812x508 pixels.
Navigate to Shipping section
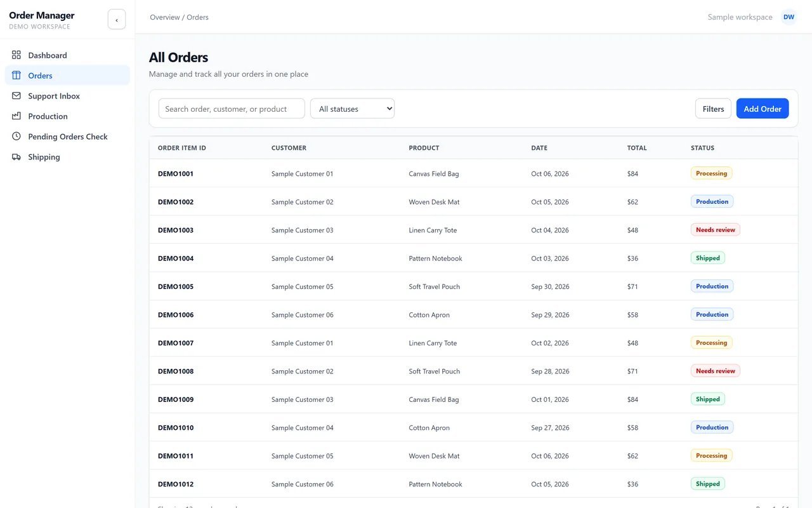pos(67,157)
